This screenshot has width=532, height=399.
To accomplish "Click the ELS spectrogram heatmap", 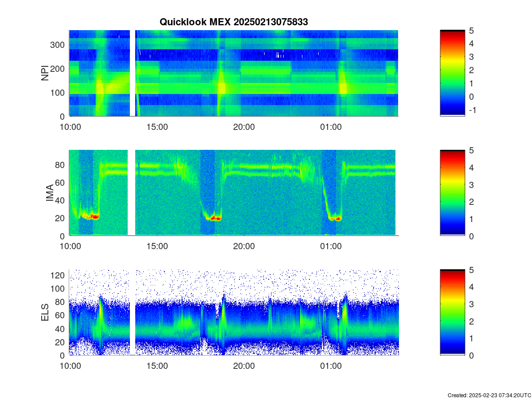I will pos(234,313).
